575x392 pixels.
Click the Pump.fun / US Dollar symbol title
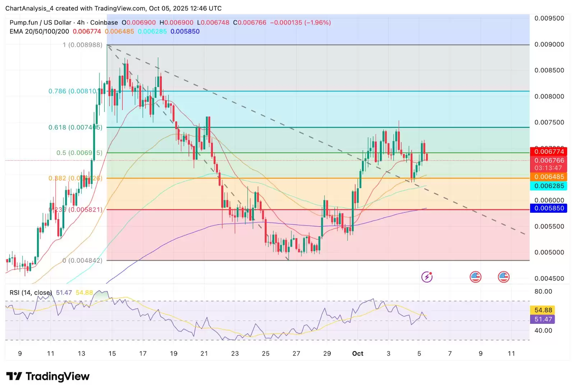click(x=40, y=22)
